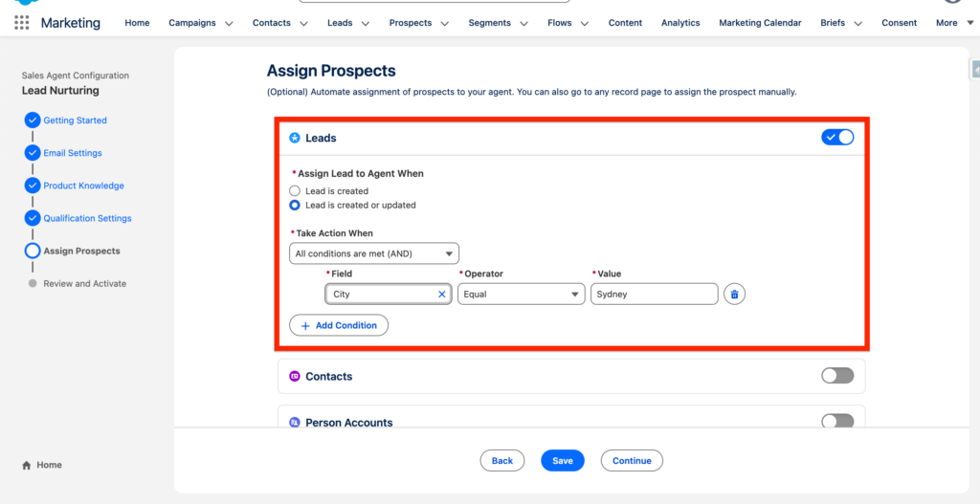Click the Contacts section icon
This screenshot has width=980, height=504.
295,377
